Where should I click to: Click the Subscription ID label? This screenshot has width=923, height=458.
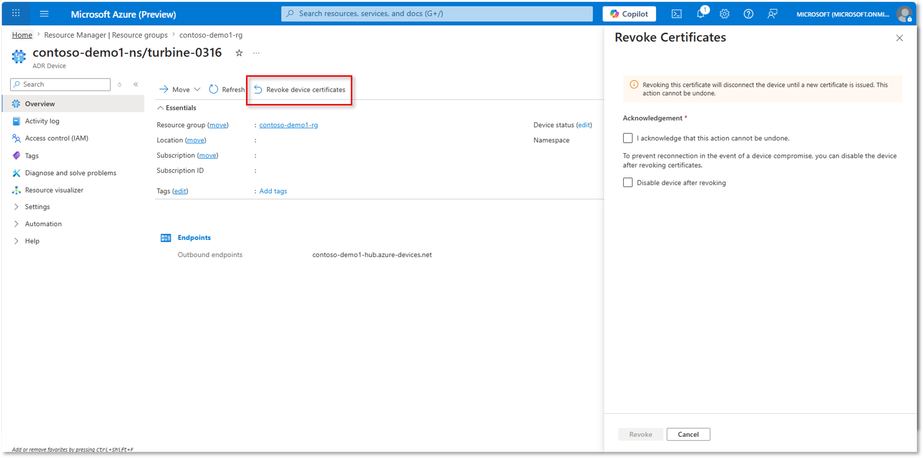[x=180, y=171]
